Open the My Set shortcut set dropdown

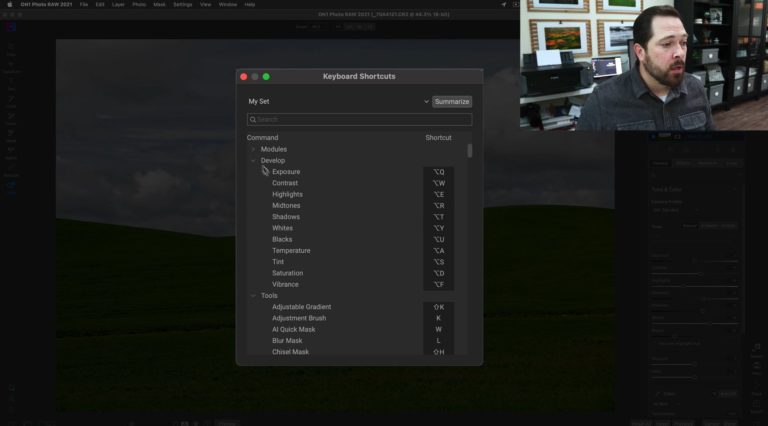tap(338, 101)
